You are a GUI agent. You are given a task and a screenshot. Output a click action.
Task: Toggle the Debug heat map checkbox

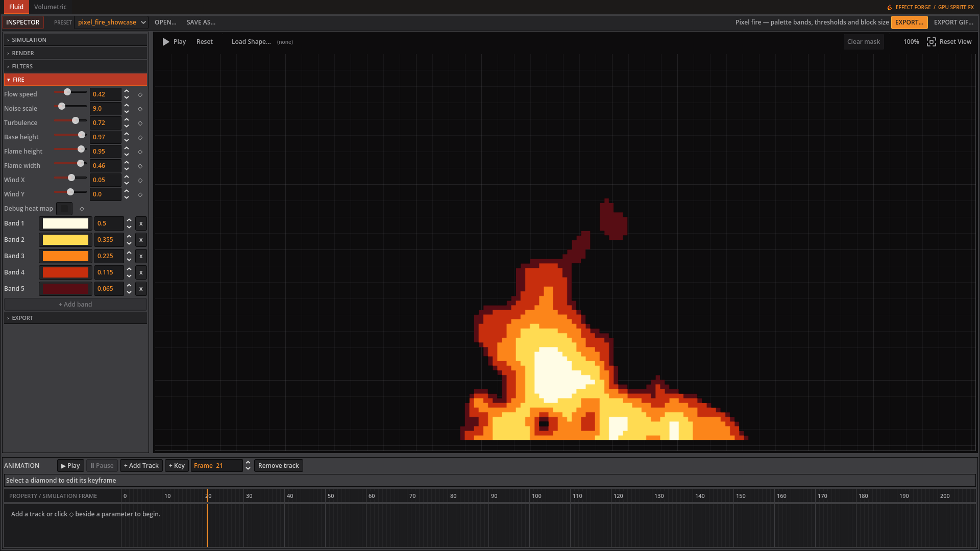[x=64, y=209]
